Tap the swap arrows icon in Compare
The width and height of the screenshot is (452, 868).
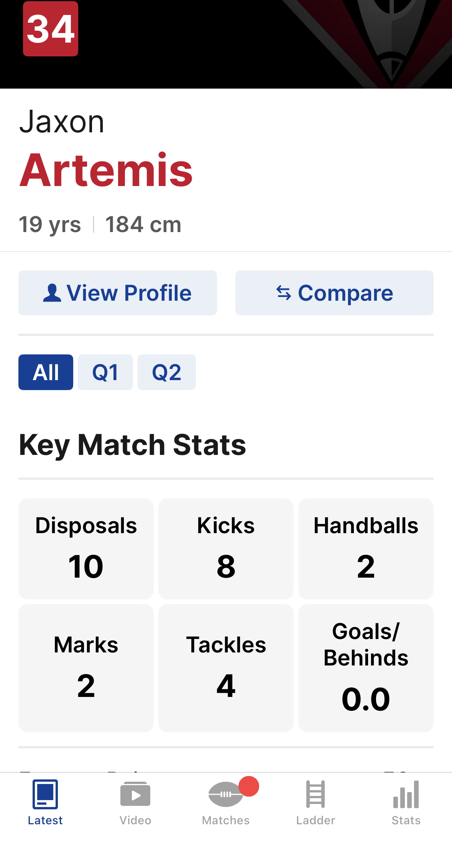[x=284, y=293]
